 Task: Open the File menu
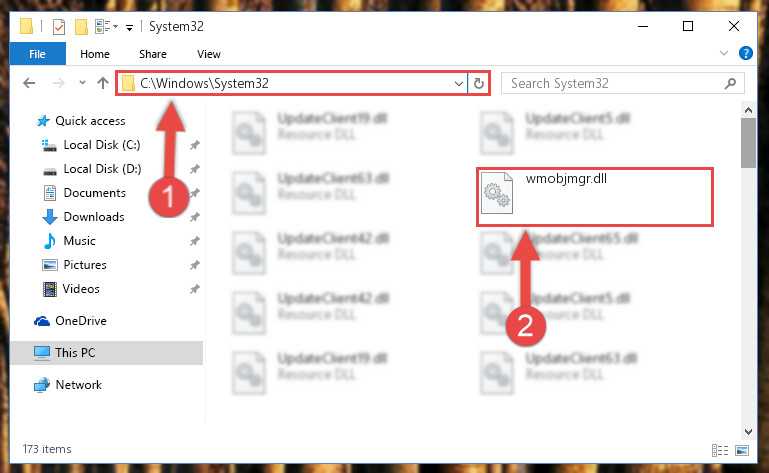click(x=37, y=54)
